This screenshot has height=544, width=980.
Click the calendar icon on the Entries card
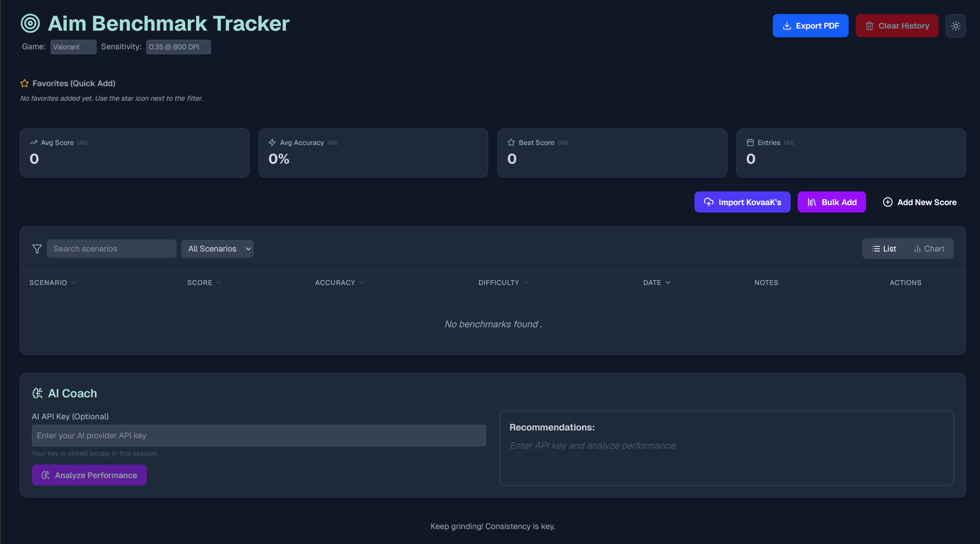point(750,142)
